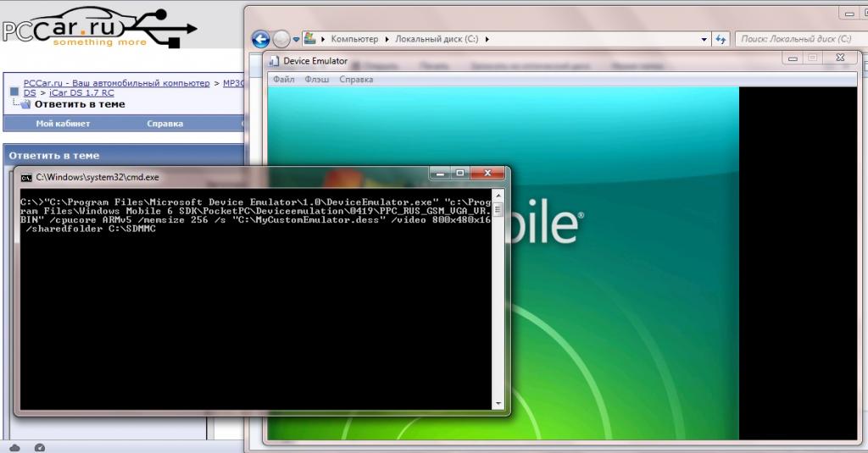Close the Device Emulator window
The height and width of the screenshot is (453, 868).
click(840, 58)
